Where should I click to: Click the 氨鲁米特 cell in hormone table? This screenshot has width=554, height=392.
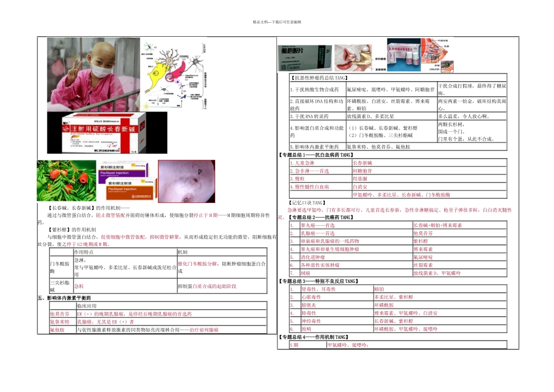point(59,321)
